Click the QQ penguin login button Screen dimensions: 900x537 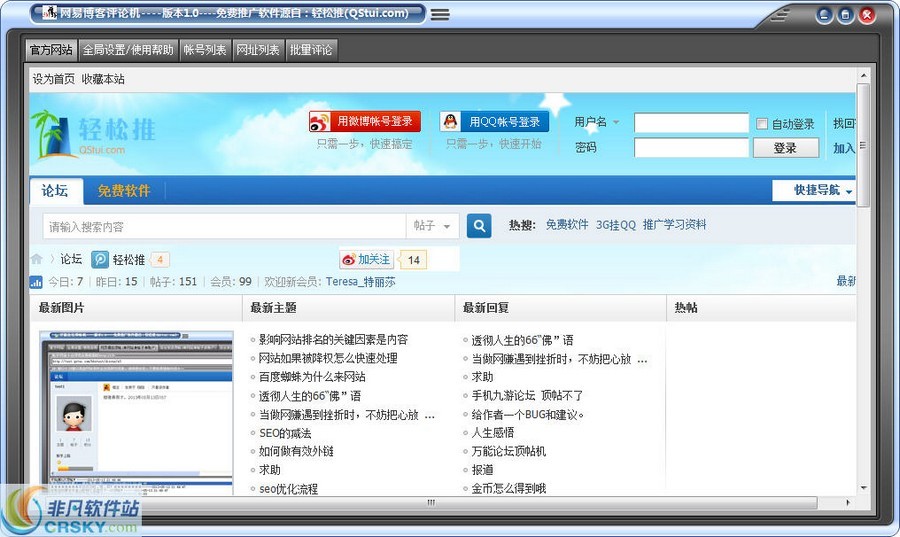click(x=494, y=122)
